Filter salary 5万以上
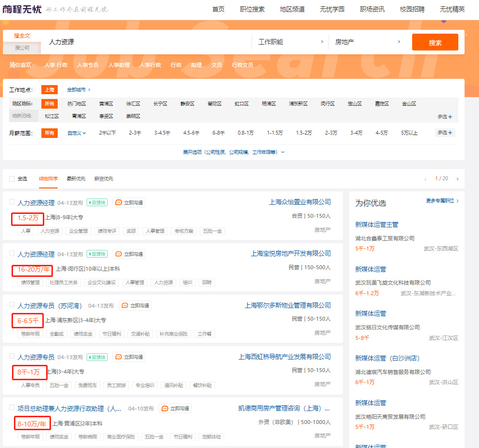This screenshot has width=479, height=448. 409,133
